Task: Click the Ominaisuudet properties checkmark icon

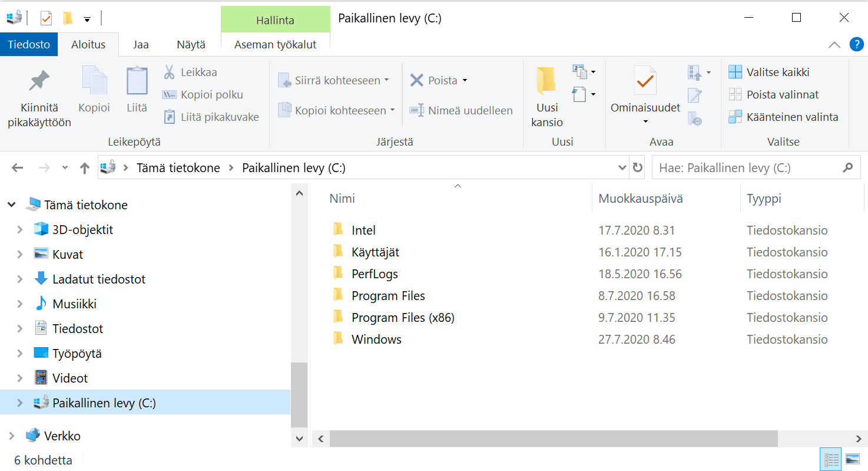Action: pos(645,81)
